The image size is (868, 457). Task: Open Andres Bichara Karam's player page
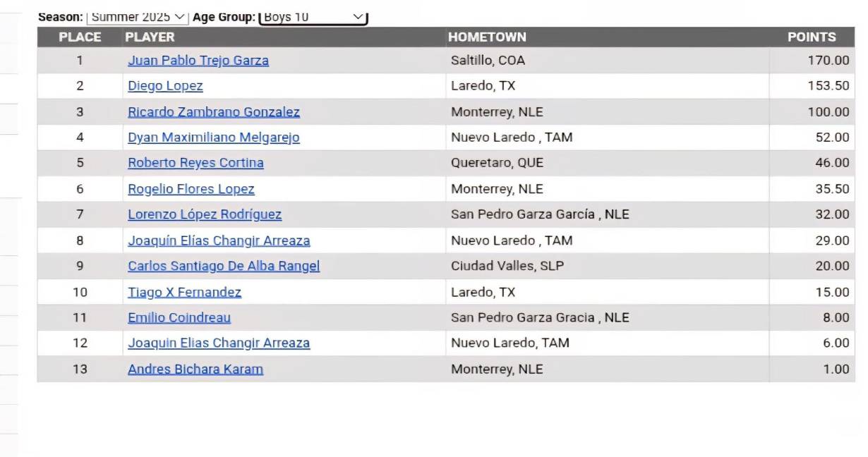pyautogui.click(x=195, y=368)
